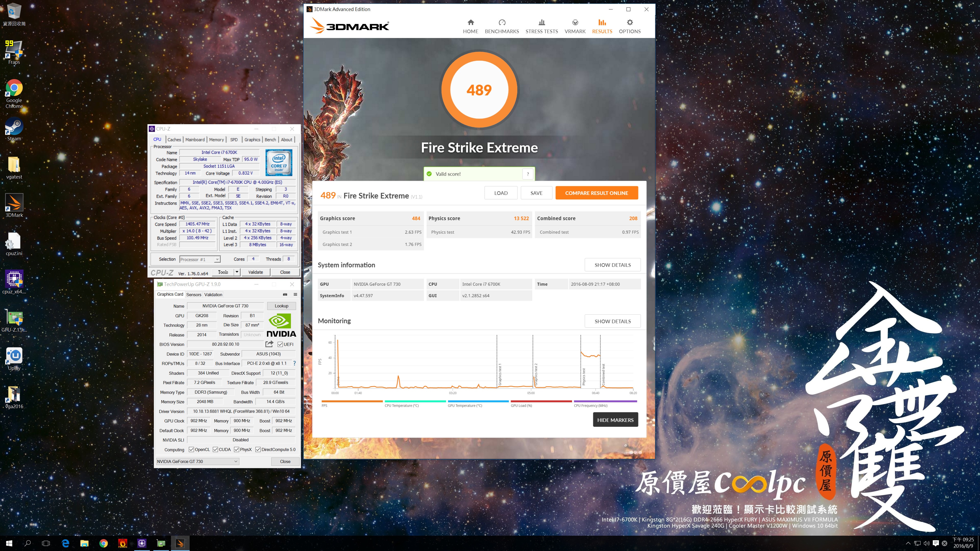Show details for System information
Screen dimensions: 980x551
[x=612, y=265]
